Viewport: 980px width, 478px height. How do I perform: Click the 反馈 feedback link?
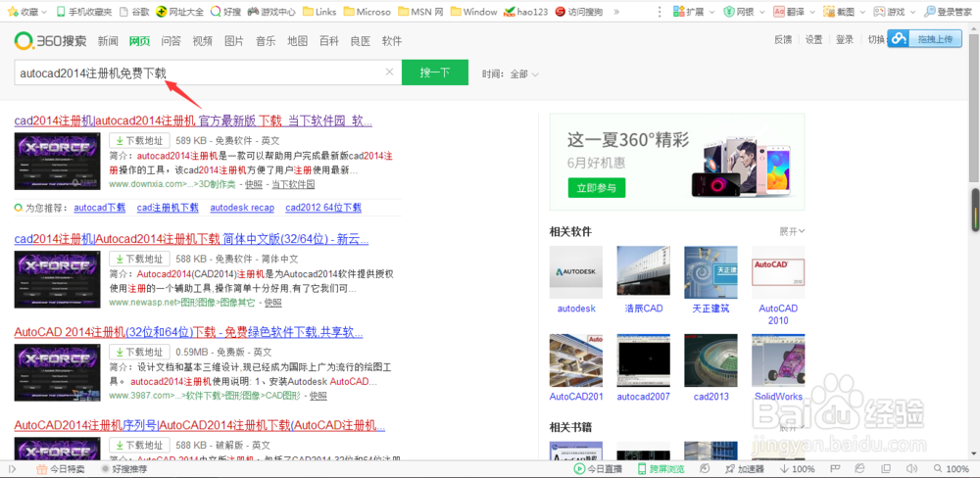pyautogui.click(x=783, y=39)
